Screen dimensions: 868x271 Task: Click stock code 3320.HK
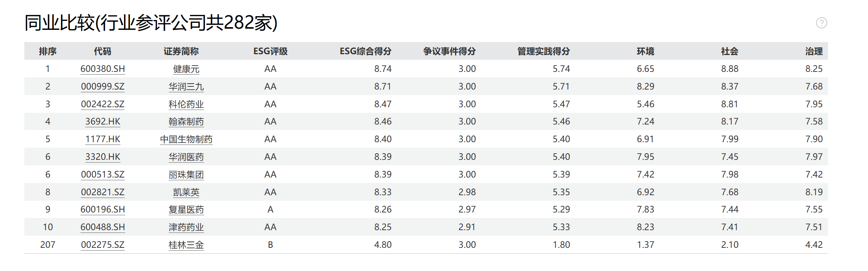point(102,157)
